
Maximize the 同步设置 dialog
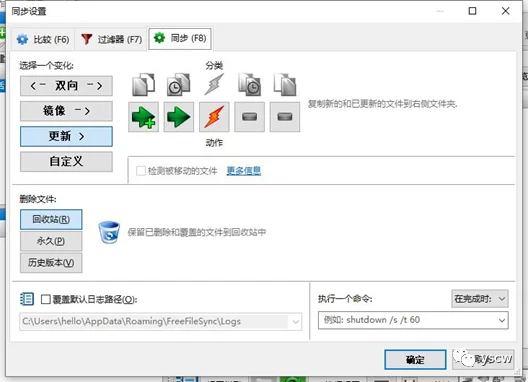point(472,11)
